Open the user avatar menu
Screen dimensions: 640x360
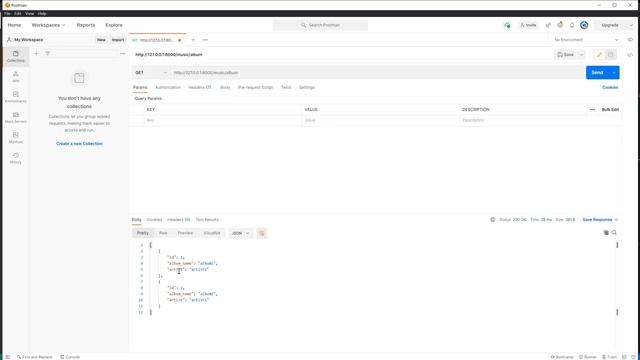point(584,25)
